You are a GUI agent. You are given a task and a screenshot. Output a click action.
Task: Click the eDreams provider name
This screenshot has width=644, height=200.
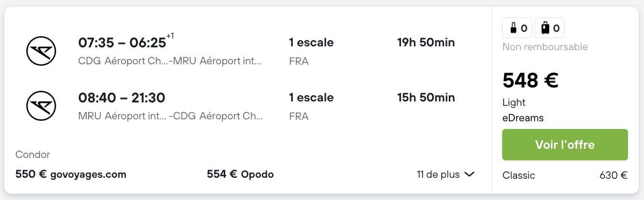(x=523, y=118)
